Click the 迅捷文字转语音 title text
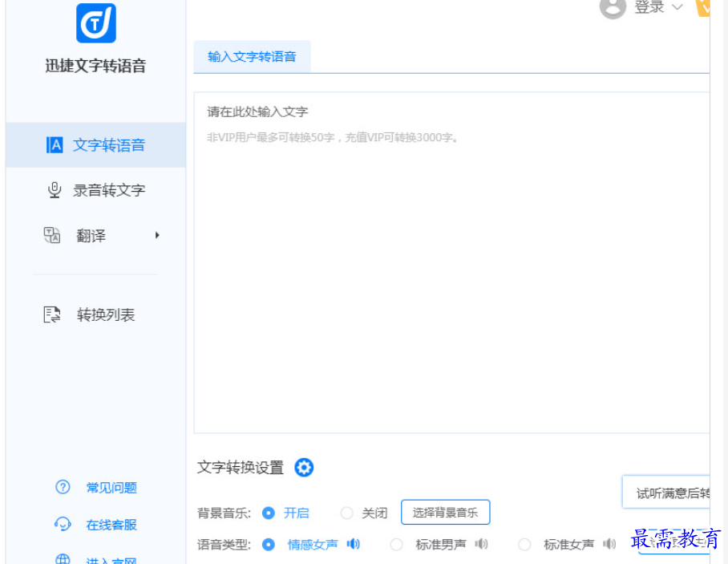 coord(95,66)
